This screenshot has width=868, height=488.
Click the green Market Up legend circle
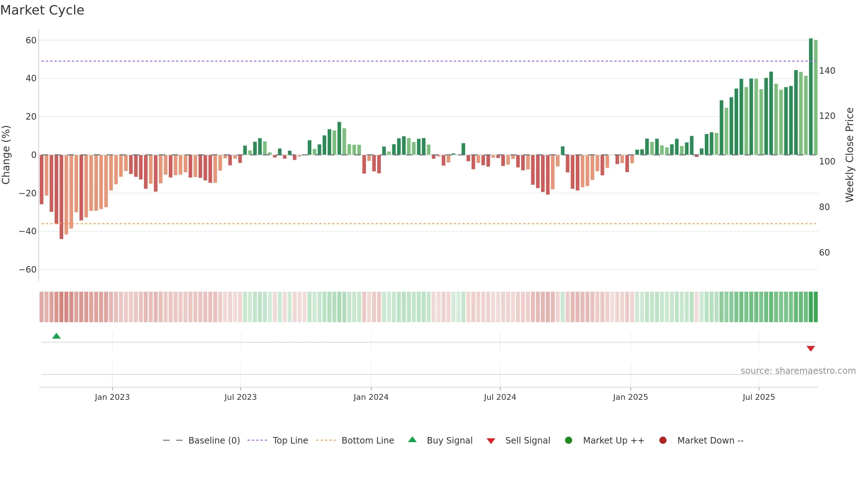(x=569, y=440)
